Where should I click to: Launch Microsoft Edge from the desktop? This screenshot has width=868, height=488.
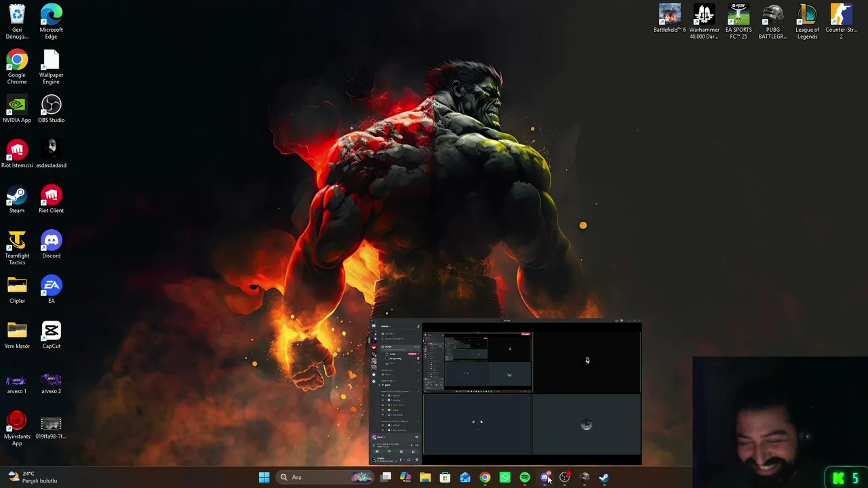click(x=51, y=21)
